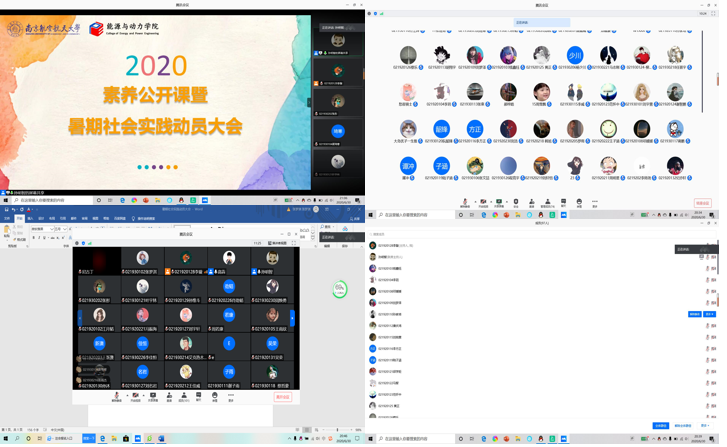Toggle microphone mute in the meeting toolbar over Word

click(117, 396)
